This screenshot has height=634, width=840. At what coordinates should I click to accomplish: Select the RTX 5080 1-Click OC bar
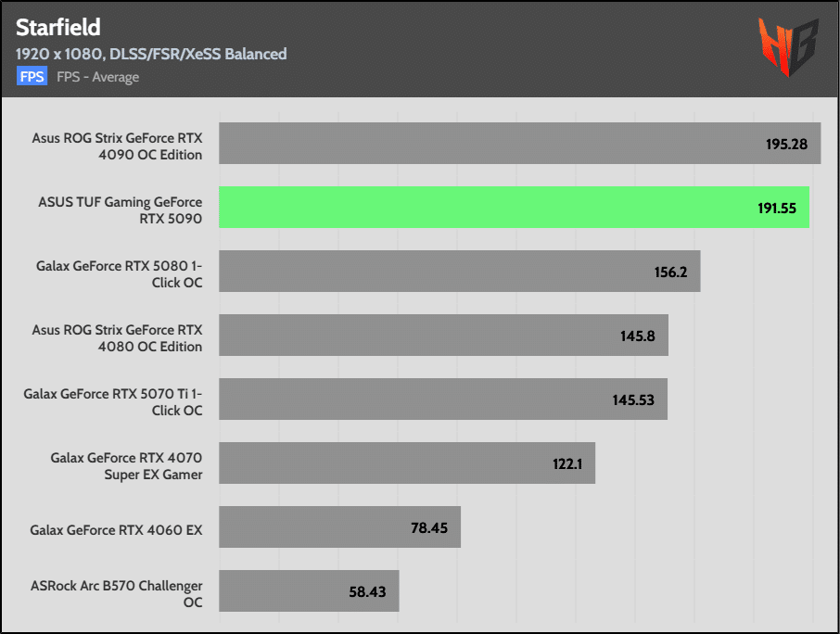click(x=460, y=271)
